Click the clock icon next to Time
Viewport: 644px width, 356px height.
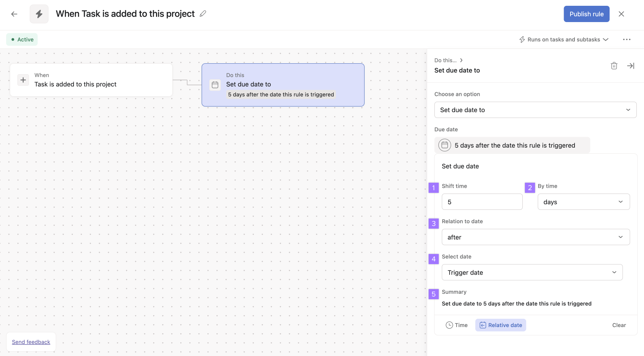[x=449, y=325]
